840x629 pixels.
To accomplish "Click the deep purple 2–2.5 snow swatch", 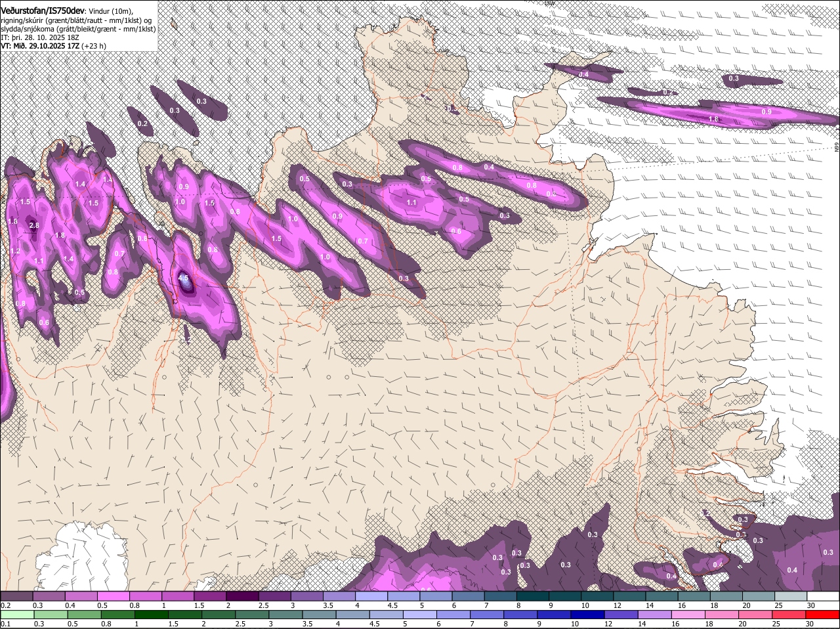I will 243,596.
